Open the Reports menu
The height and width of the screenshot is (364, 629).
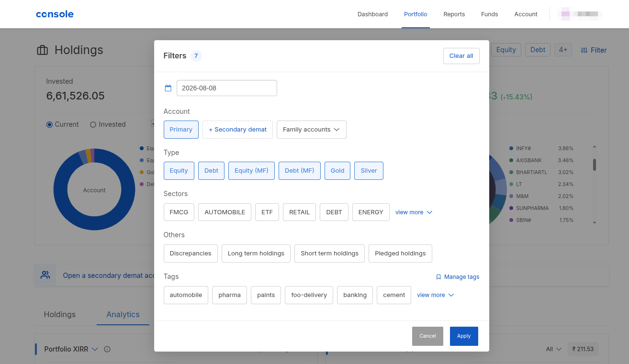pyautogui.click(x=454, y=14)
